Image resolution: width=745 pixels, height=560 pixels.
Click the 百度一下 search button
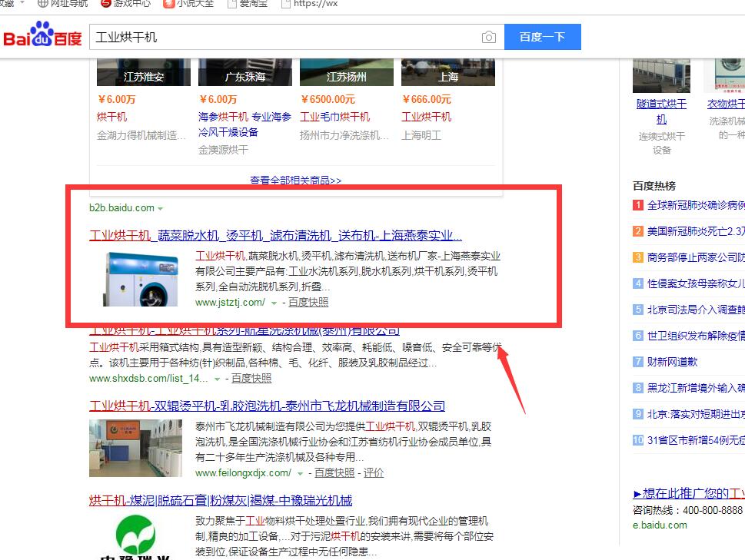click(542, 37)
